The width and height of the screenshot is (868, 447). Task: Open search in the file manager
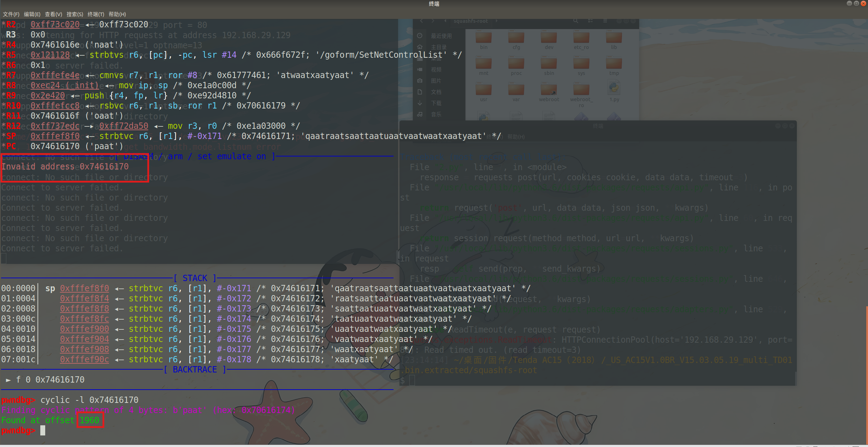576,21
